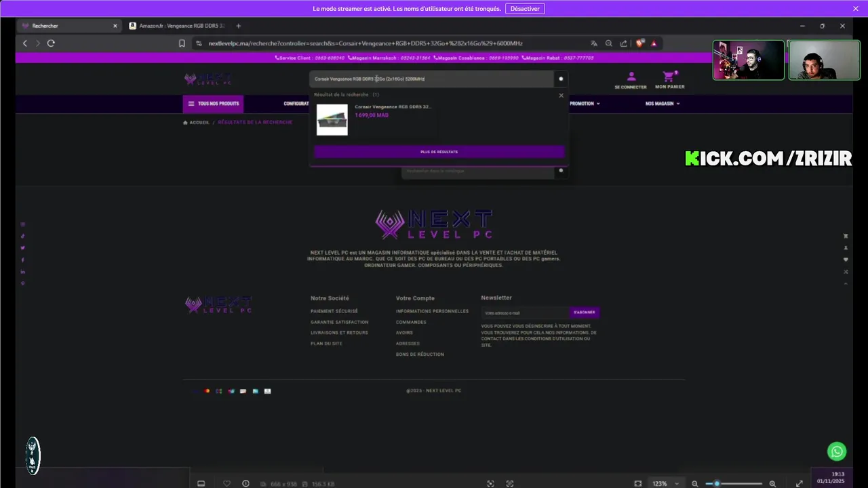This screenshot has height=488, width=868.
Task: Click the newsletter email input field
Action: [526, 312]
